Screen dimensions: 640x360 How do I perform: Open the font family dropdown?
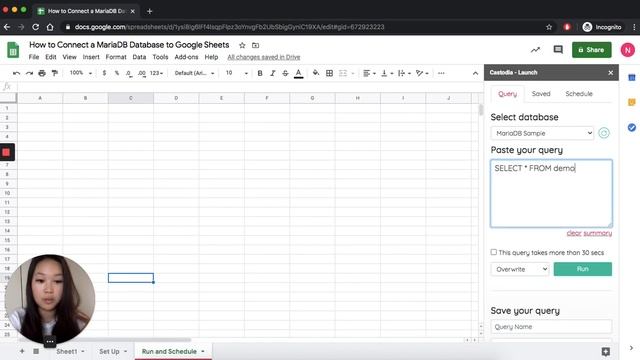[194, 73]
